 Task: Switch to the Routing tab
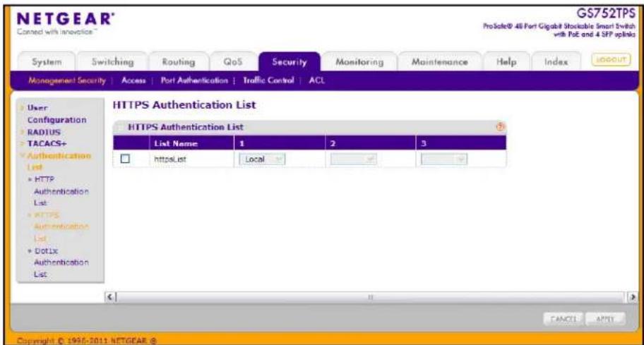coord(178,62)
